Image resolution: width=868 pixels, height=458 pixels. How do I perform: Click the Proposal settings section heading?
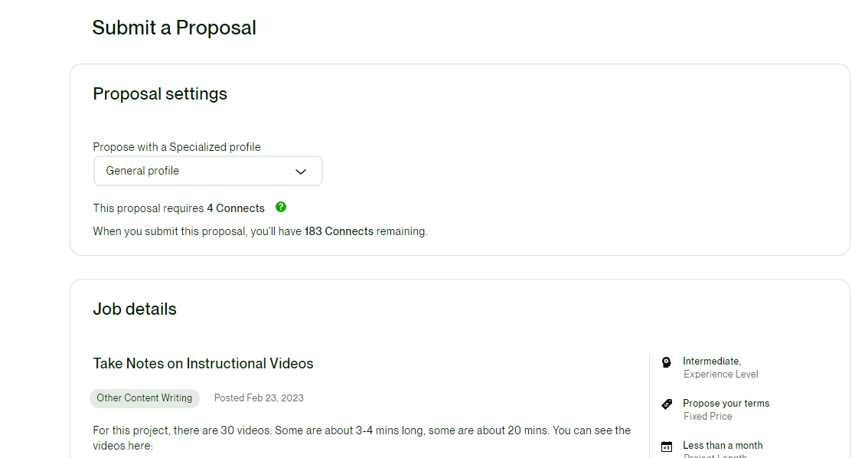[x=160, y=93]
